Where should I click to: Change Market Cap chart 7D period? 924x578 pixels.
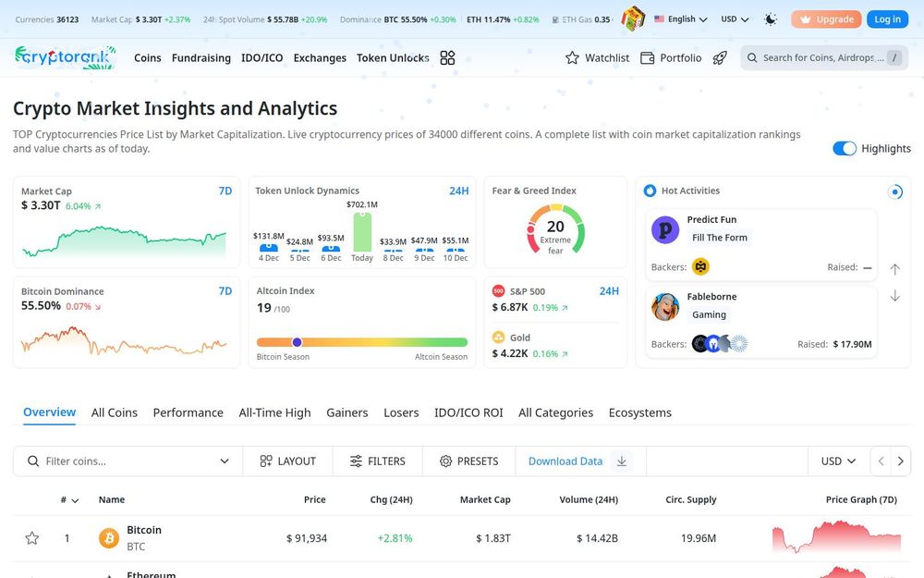click(225, 191)
